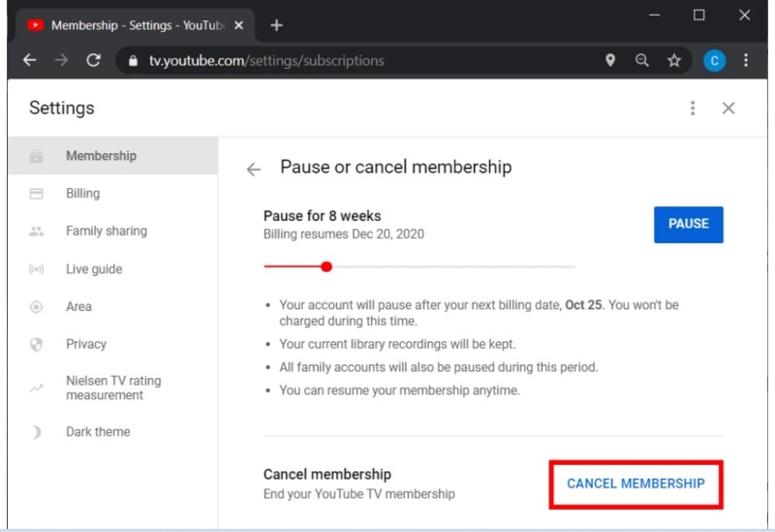Click the browser back arrow
This screenshot has width=775, height=532.
coord(30,60)
